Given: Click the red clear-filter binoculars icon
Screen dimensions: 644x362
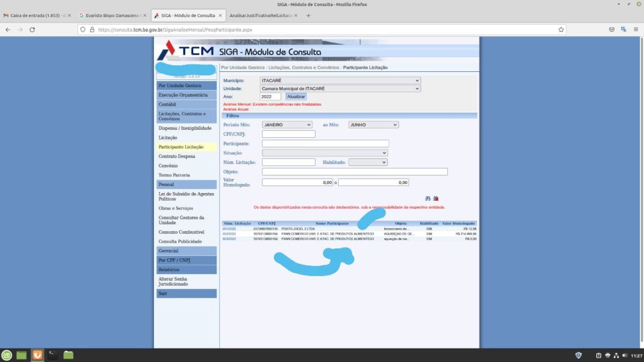Looking at the screenshot, I should pyautogui.click(x=436, y=198).
